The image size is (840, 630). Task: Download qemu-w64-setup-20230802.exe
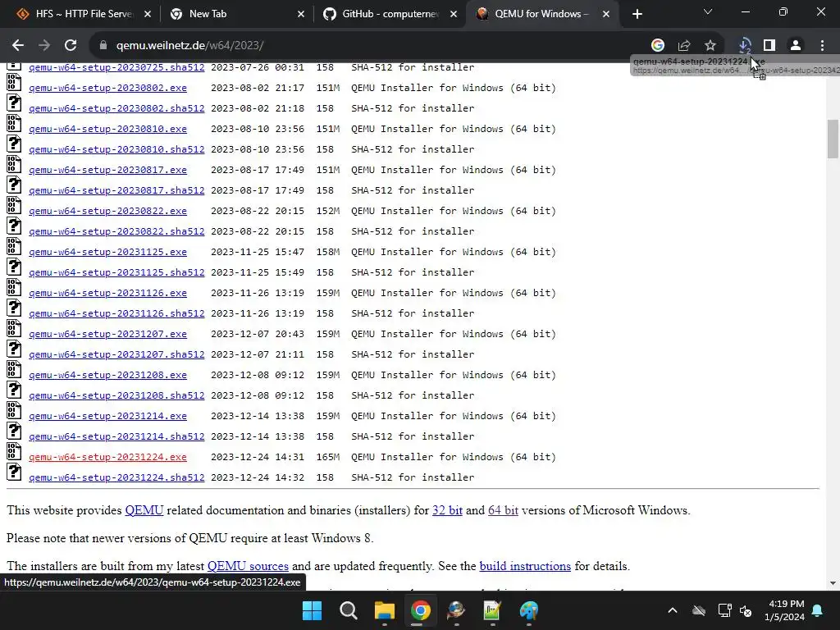coord(107,88)
